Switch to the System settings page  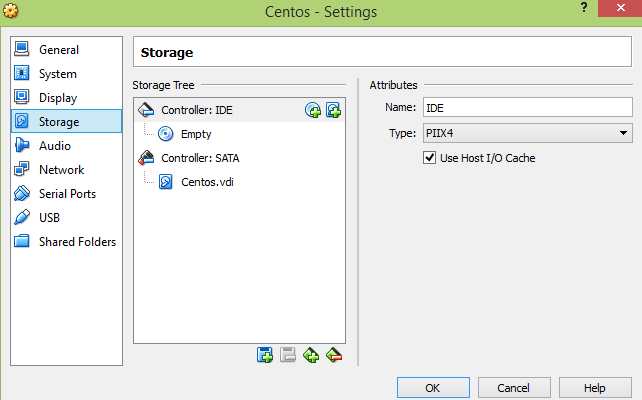(57, 73)
